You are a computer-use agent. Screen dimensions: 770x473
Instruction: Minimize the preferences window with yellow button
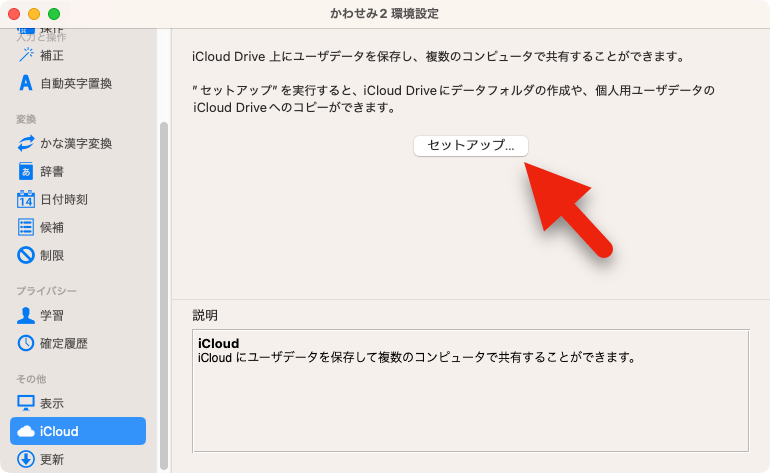[x=34, y=14]
